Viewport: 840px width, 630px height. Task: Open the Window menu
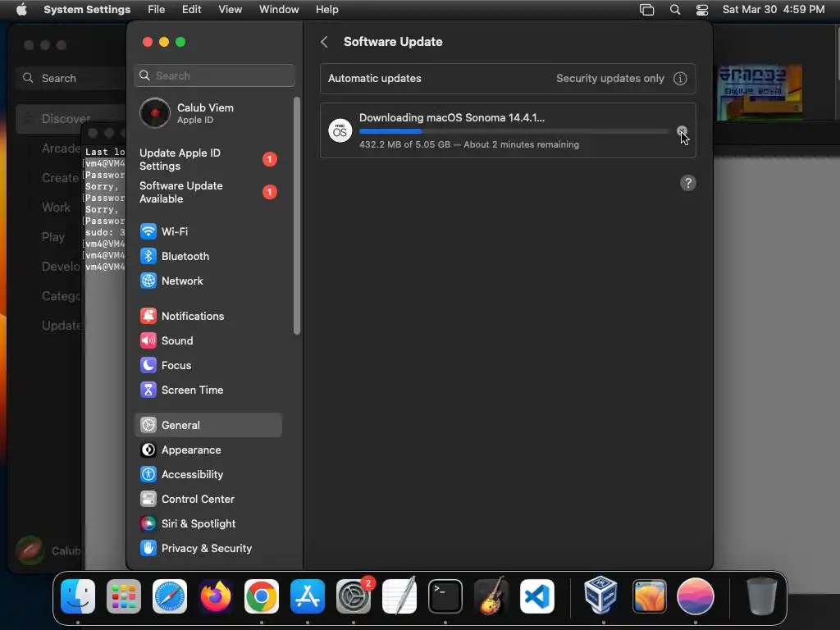click(279, 10)
